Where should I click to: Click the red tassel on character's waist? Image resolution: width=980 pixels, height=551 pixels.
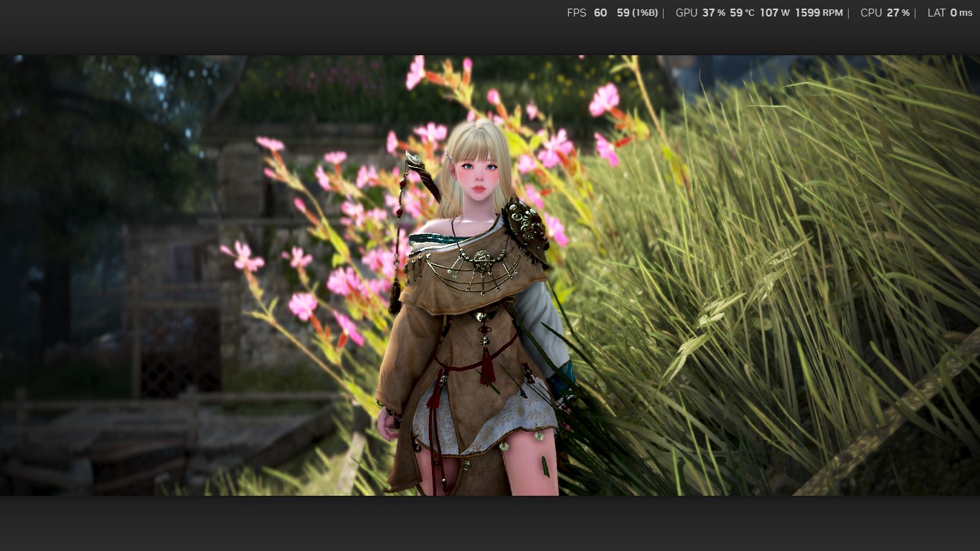pyautogui.click(x=488, y=362)
